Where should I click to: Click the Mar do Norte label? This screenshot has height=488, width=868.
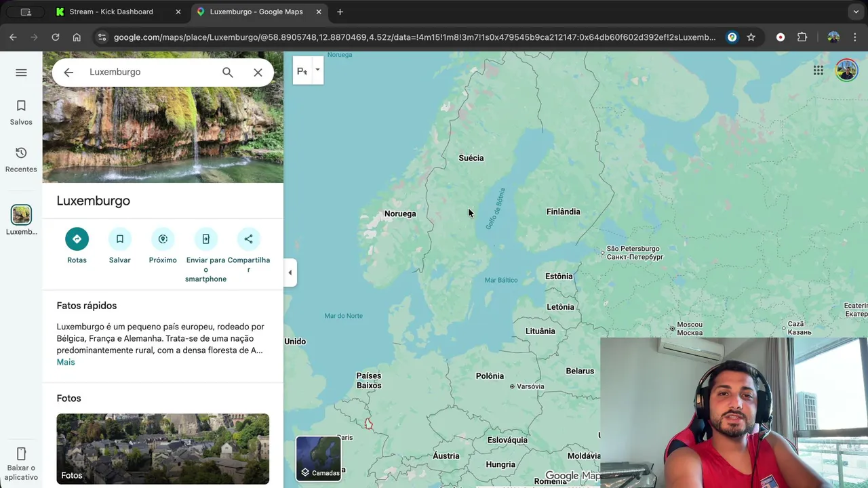(343, 316)
